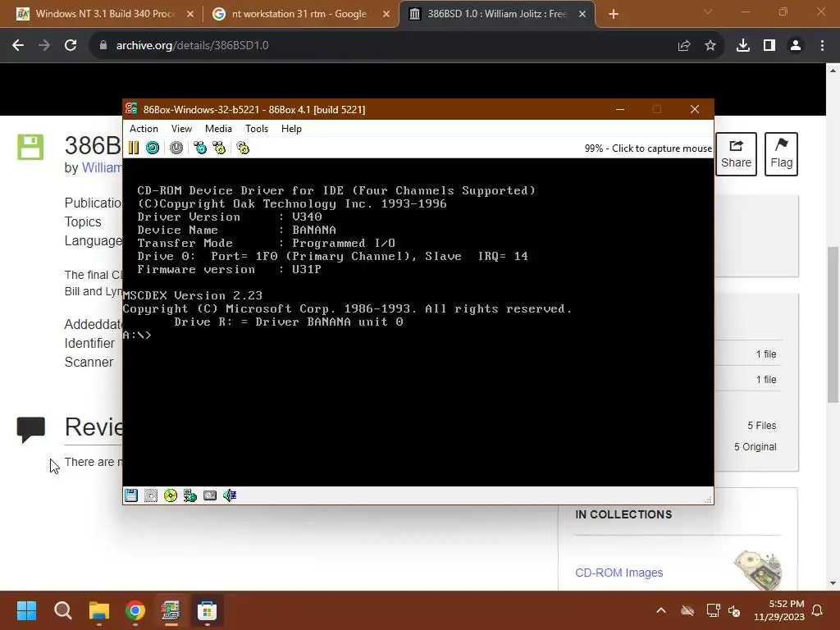840x630 pixels.
Task: Click the Reviews speech bubble icon
Action: coord(31,430)
